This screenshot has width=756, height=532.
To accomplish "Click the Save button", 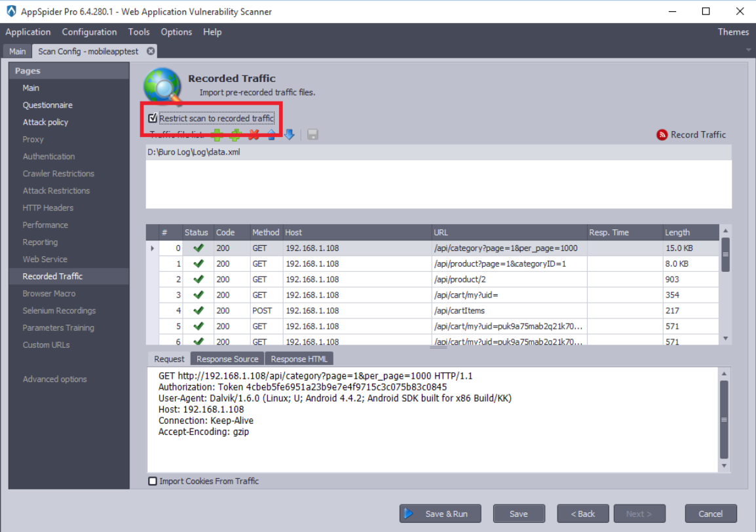I will [519, 514].
